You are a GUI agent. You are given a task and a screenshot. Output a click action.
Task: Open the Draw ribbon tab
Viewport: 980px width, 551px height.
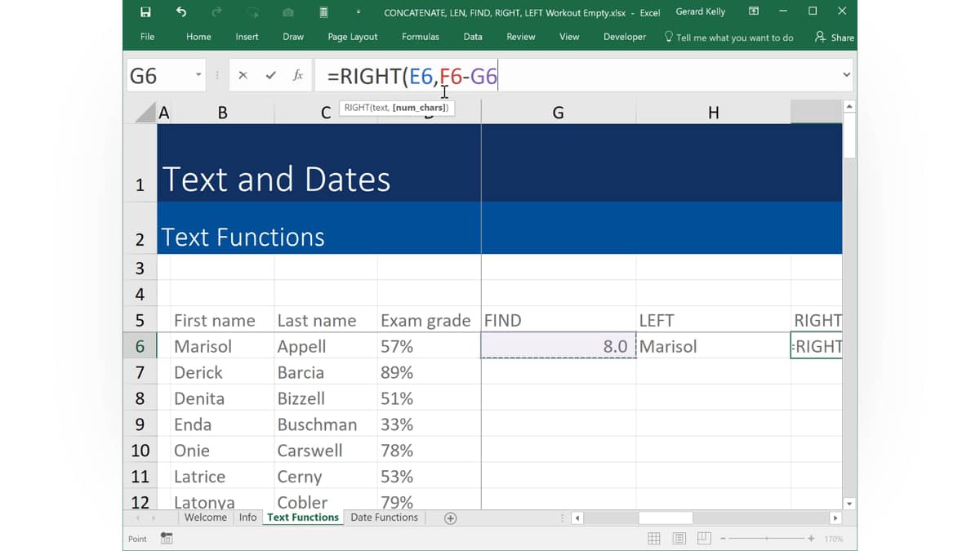293,37
